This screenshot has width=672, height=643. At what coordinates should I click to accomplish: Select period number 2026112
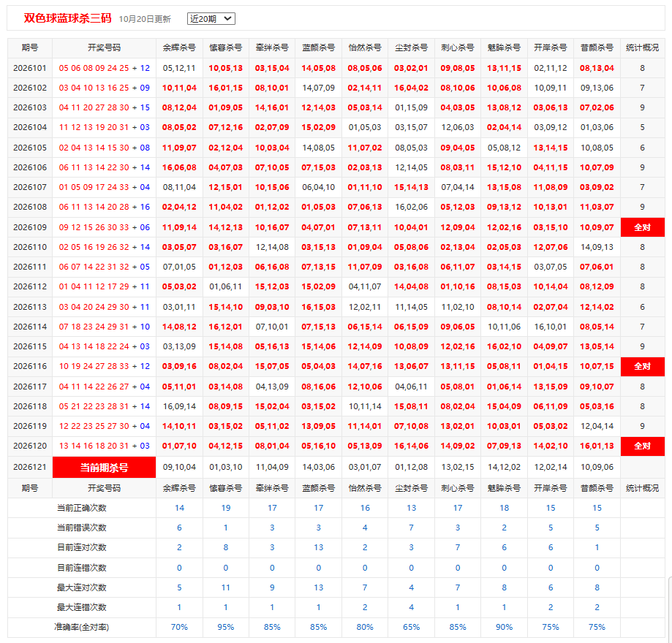[x=29, y=286]
